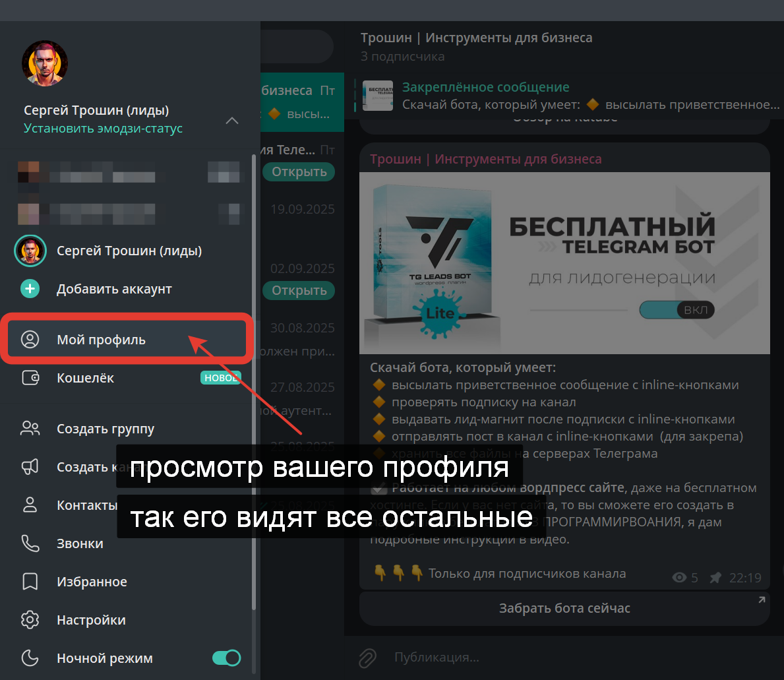Click the side menu vertical scrollbar
The height and width of the screenshot is (680, 784).
pos(253,383)
